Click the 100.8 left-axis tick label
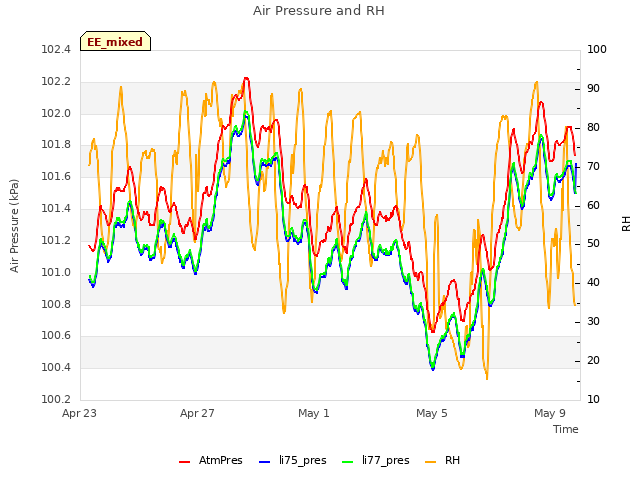This screenshot has width=640, height=480. (x=56, y=304)
